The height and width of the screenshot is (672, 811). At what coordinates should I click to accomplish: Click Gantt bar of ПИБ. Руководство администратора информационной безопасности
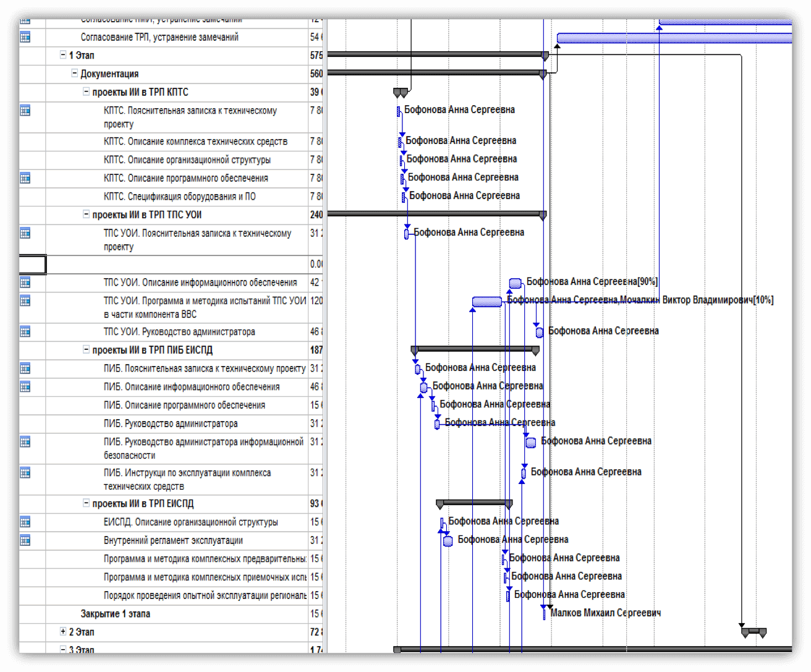(531, 443)
